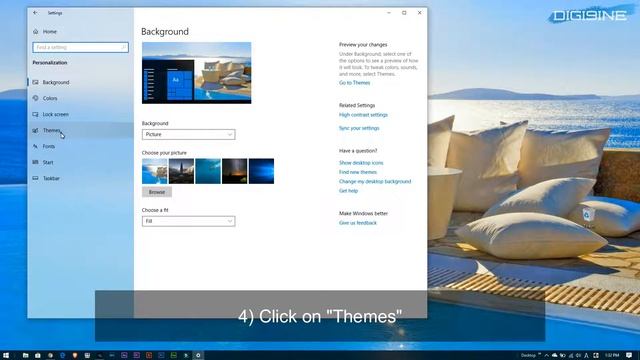Open the Background type dropdown showing Picture
The image size is (640, 360).
point(189,134)
